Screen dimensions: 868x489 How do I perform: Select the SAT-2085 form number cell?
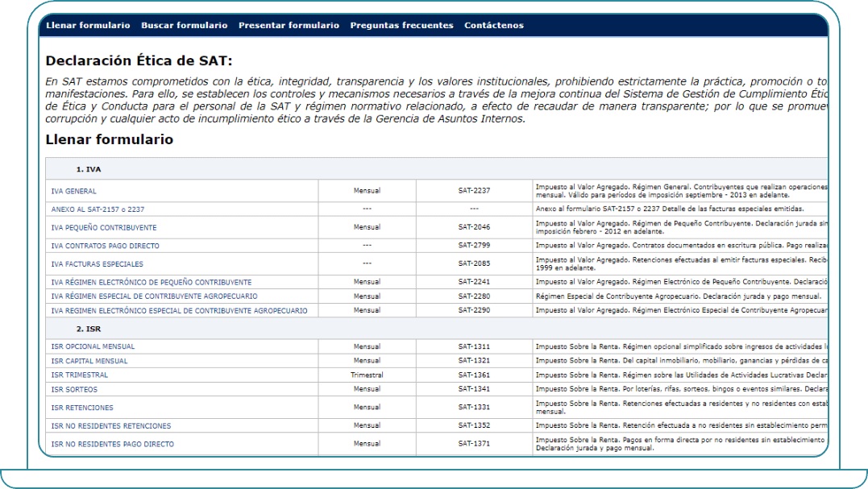(474, 263)
